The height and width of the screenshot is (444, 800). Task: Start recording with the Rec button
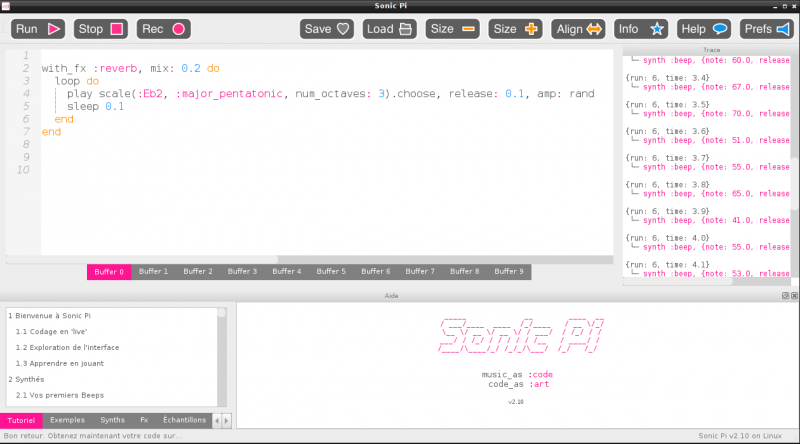[x=163, y=29]
